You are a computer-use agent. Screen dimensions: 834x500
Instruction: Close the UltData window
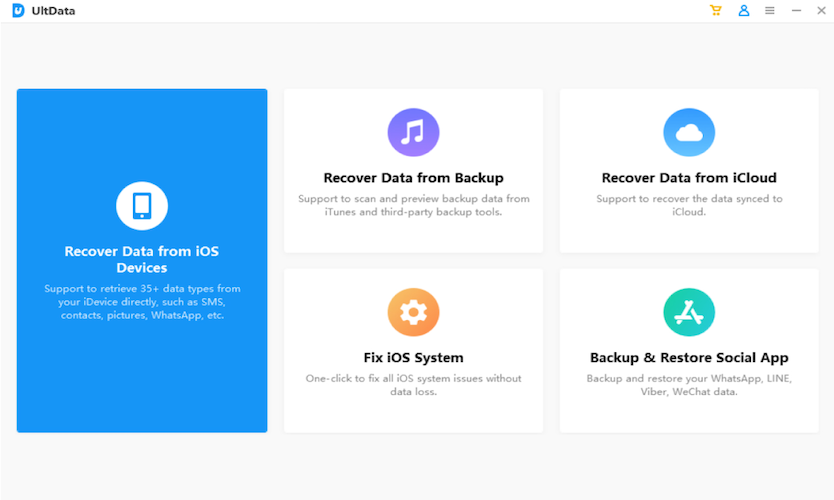821,10
